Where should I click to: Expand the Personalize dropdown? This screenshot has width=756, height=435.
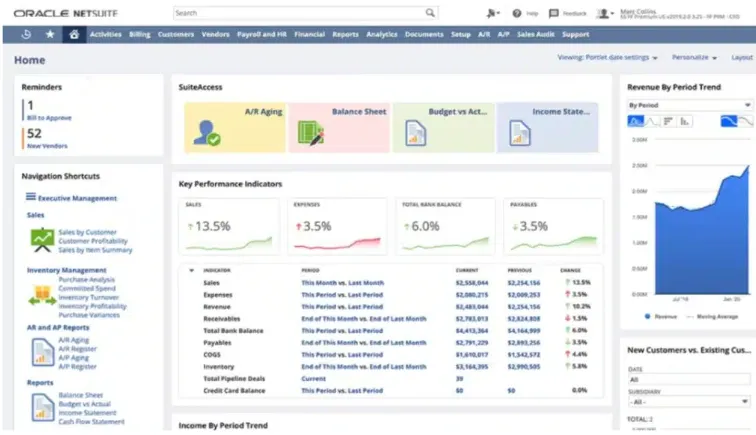coord(694,57)
